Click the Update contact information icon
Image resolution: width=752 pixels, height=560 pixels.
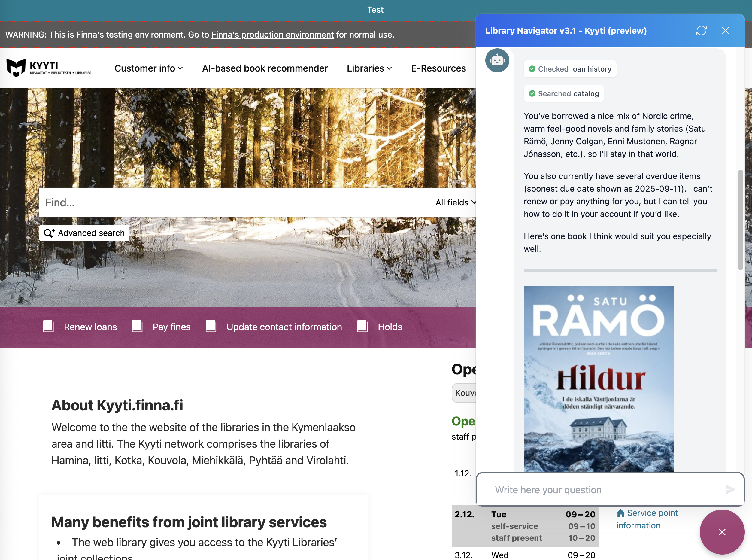click(211, 327)
